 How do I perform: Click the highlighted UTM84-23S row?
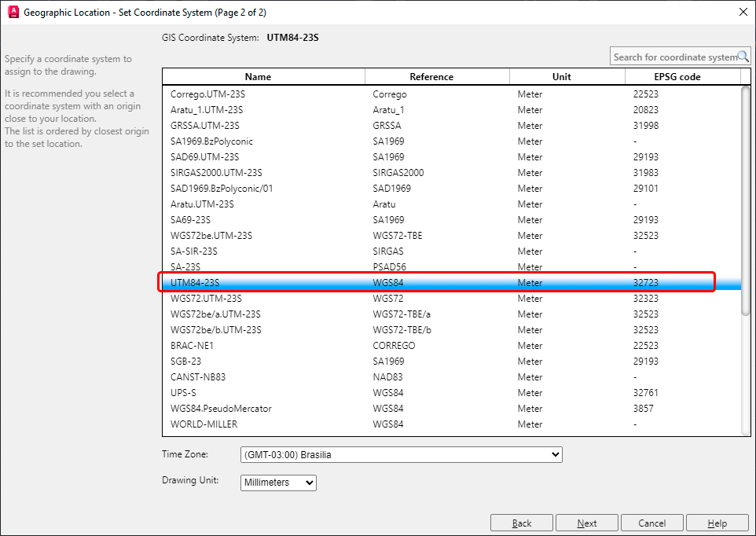click(x=314, y=282)
